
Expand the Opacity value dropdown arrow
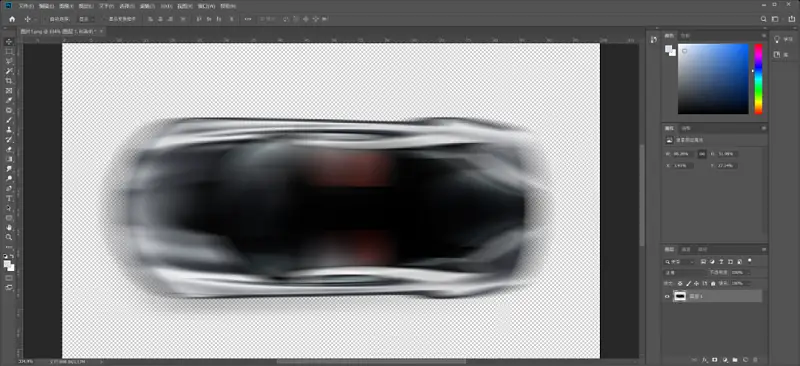click(748, 273)
